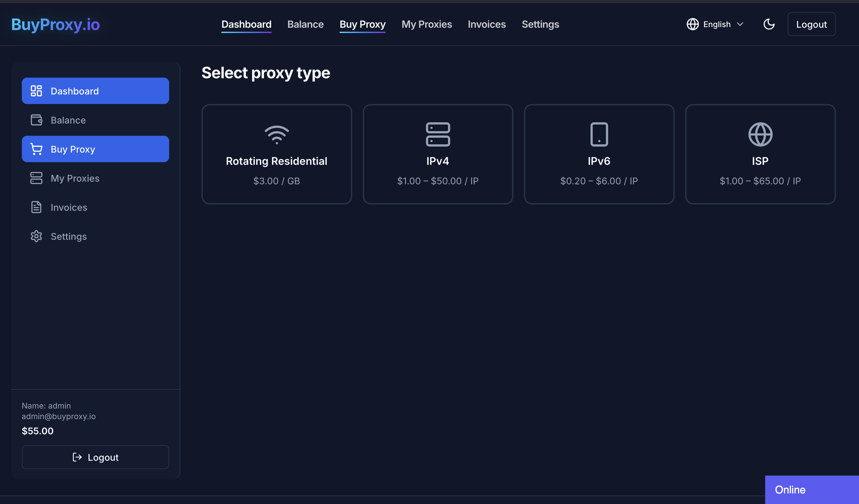Viewport: 859px width, 504px height.
Task: Expand the language selector chevron
Action: (741, 24)
